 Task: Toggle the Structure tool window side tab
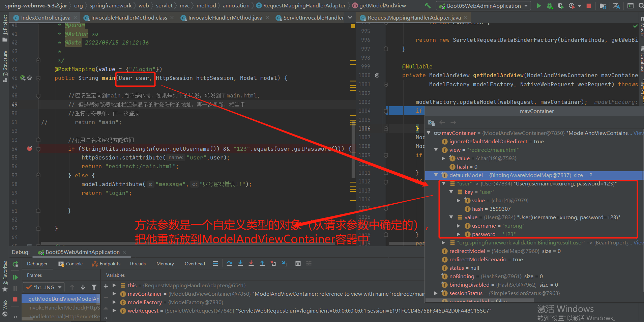click(x=5, y=66)
